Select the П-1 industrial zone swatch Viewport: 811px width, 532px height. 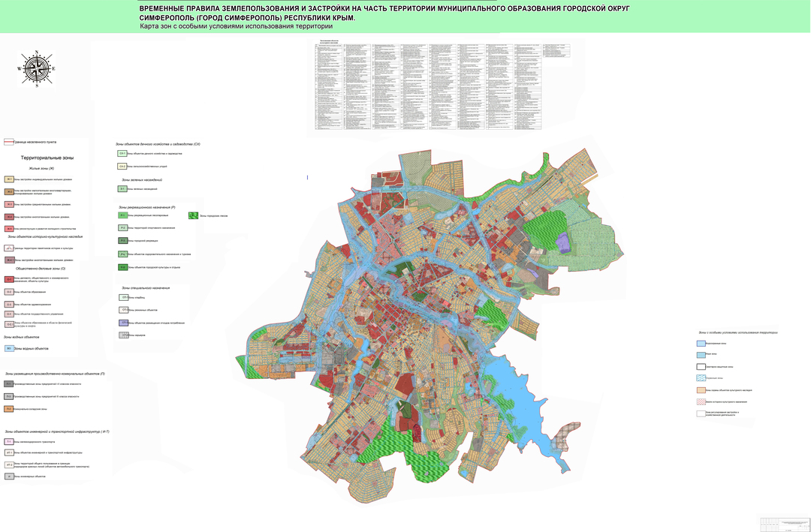[x=9, y=383]
